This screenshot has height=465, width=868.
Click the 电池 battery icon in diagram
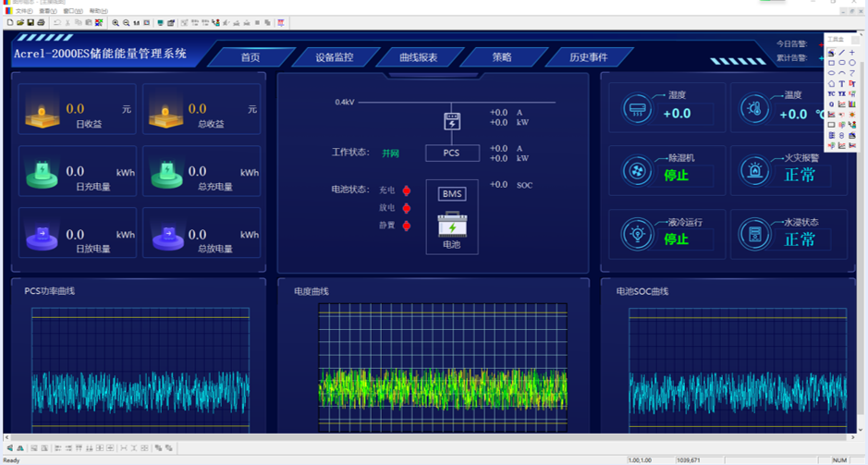point(452,226)
